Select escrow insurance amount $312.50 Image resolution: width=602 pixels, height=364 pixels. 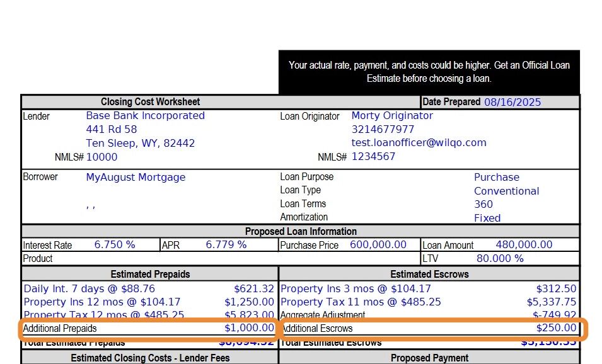coord(557,288)
